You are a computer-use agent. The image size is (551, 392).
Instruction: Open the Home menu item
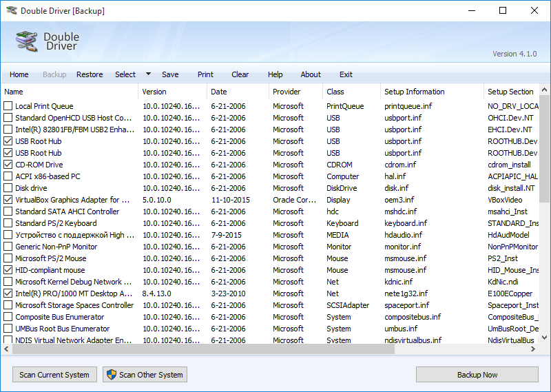(19, 74)
